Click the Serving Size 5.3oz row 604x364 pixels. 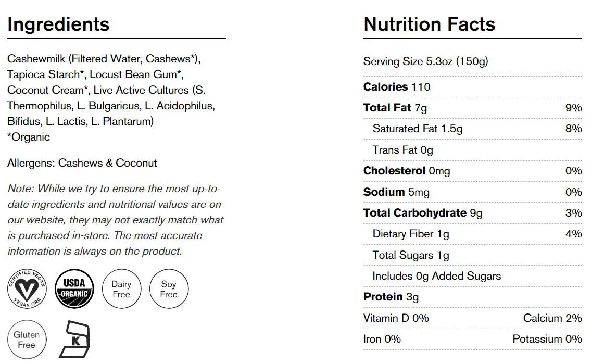[425, 61]
